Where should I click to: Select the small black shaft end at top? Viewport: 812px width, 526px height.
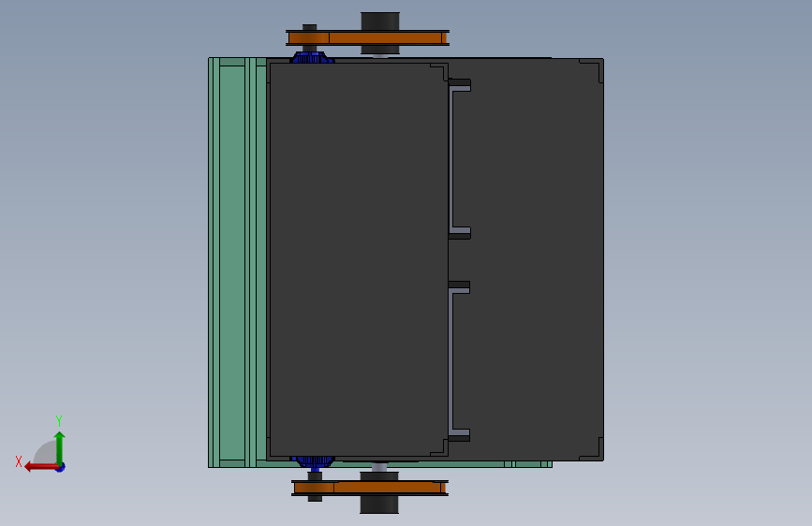[x=309, y=28]
